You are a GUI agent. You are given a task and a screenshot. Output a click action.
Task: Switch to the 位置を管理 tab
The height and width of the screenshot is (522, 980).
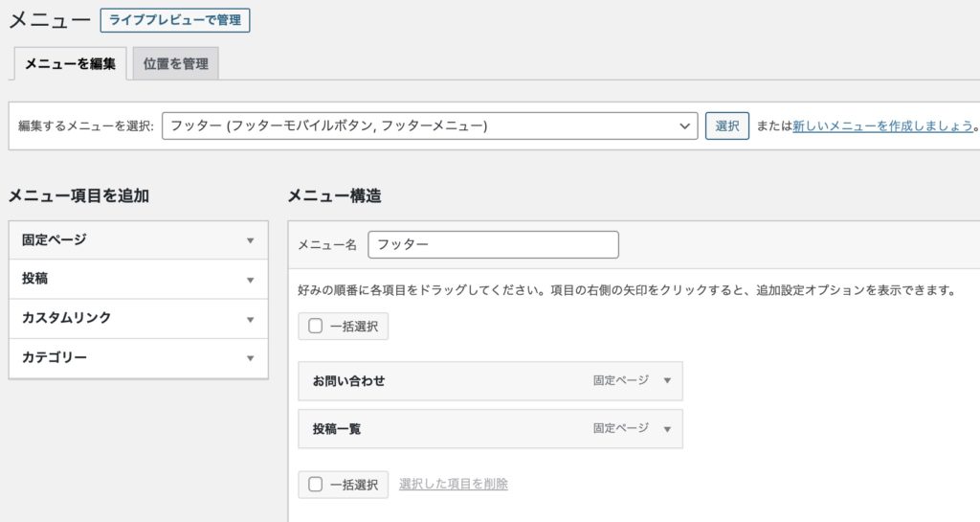coord(175,64)
